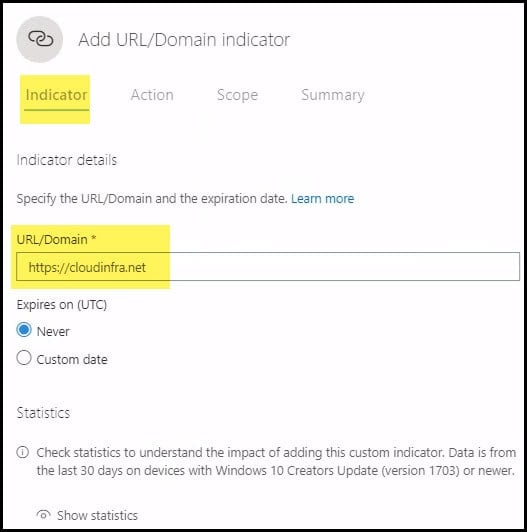The height and width of the screenshot is (532, 527).
Task: Click the eye icon beside Show statistics
Action: tap(43, 515)
